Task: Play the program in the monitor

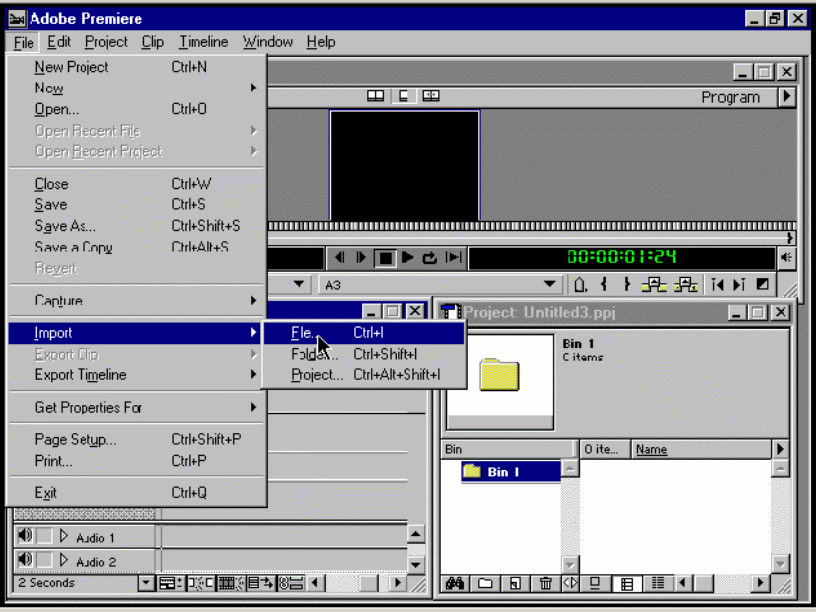Action: (407, 258)
